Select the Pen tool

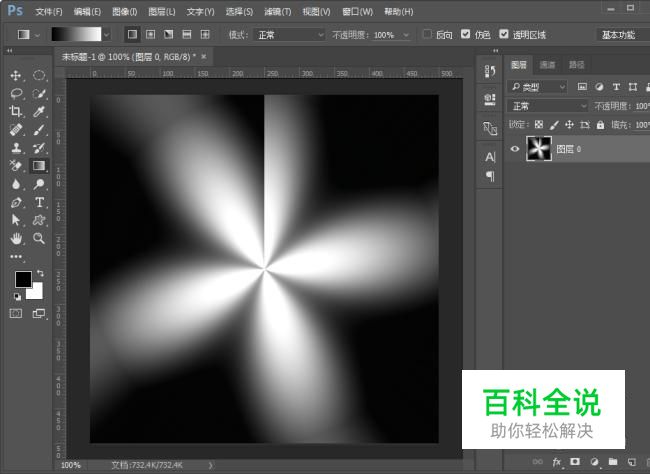point(16,202)
